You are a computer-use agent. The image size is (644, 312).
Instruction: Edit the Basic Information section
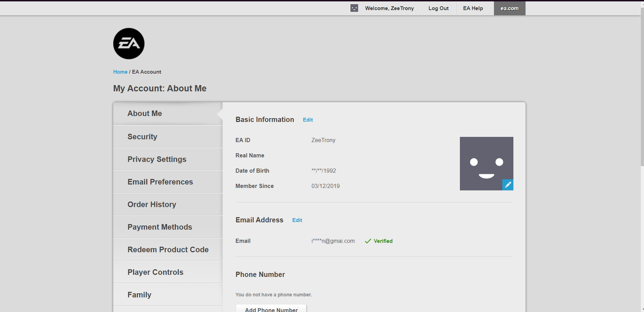308,120
